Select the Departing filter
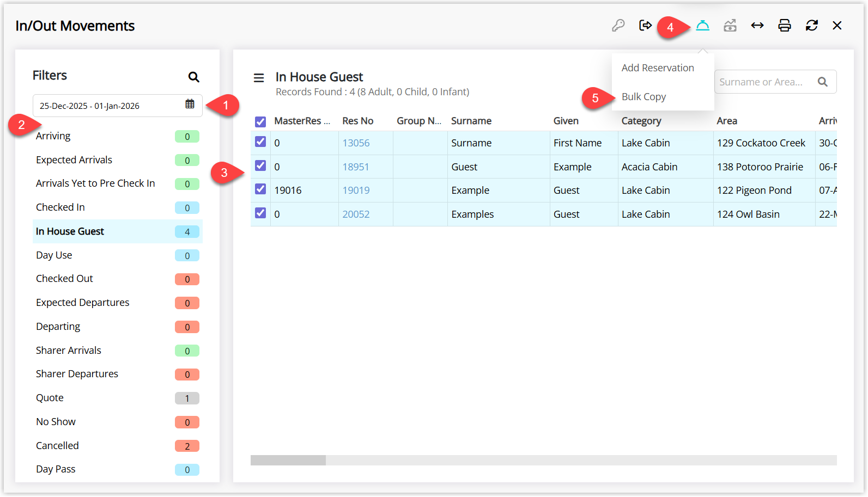Screen dimensions: 868x497 tap(118, 327)
